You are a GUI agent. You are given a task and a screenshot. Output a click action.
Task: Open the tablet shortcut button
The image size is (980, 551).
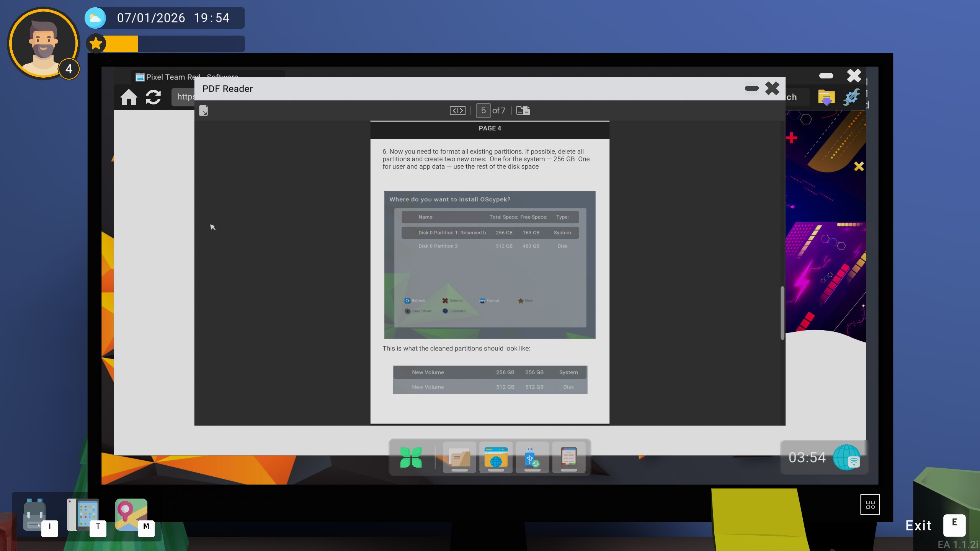(x=83, y=515)
